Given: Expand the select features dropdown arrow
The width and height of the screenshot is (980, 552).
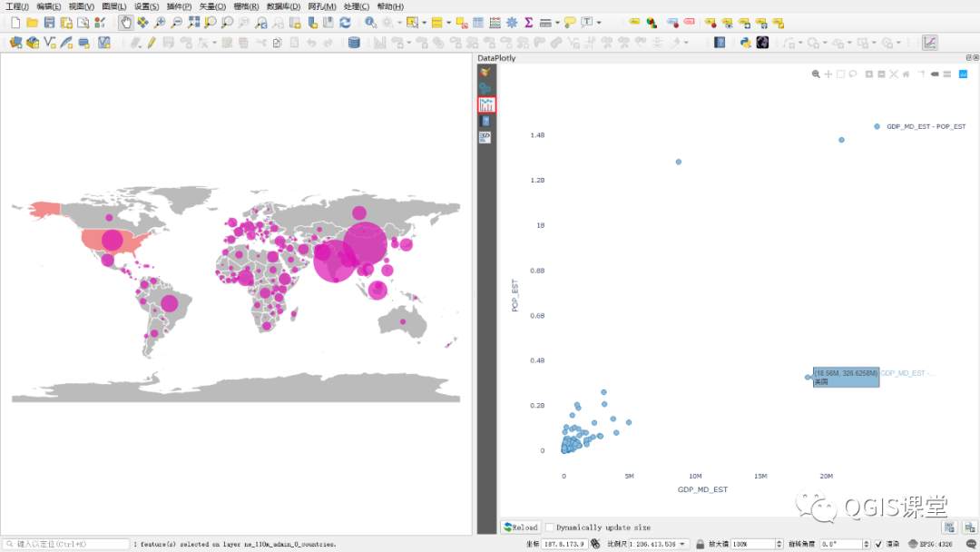Looking at the screenshot, I should point(425,23).
